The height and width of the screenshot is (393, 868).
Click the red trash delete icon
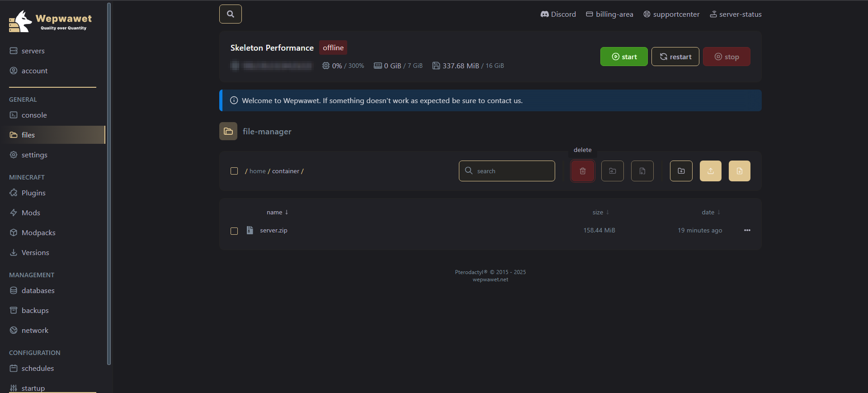(x=583, y=171)
